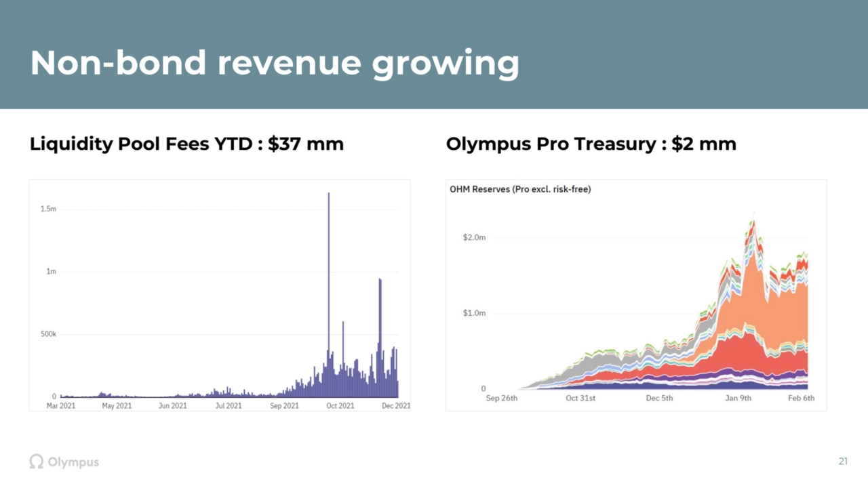The image size is (868, 488).
Task: Click the tallest fee bar above 1.5m
Action: [329, 295]
